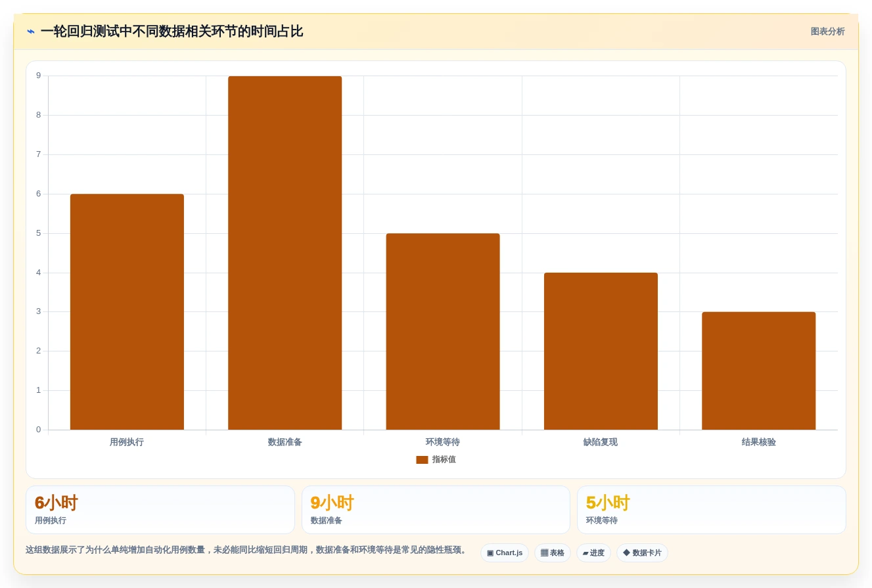872x588 pixels.
Task: Select the 环境等待 bar in the chart
Action: coord(443,332)
